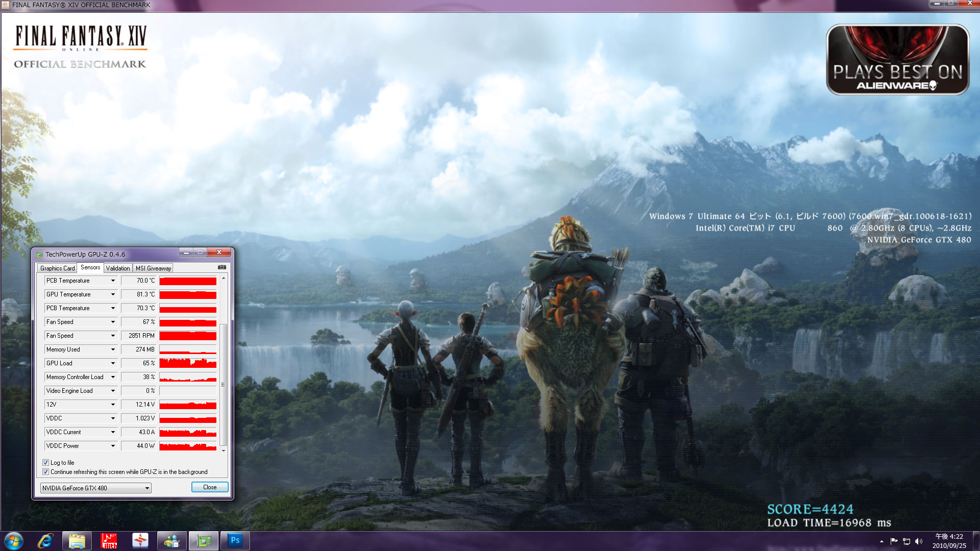Expand the VDDC Power sensor dropdown
The height and width of the screenshot is (551, 980).
113,446
